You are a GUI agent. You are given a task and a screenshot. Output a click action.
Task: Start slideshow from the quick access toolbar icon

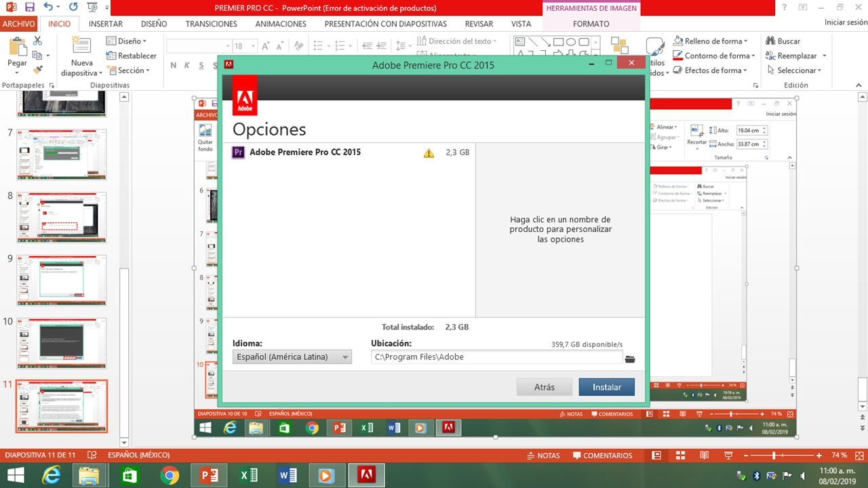pos(93,7)
